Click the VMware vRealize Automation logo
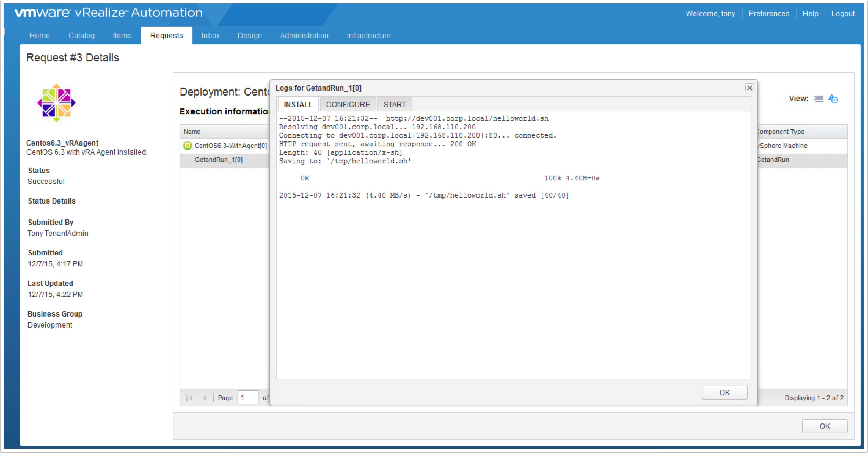This screenshot has height=453, width=868. click(108, 13)
